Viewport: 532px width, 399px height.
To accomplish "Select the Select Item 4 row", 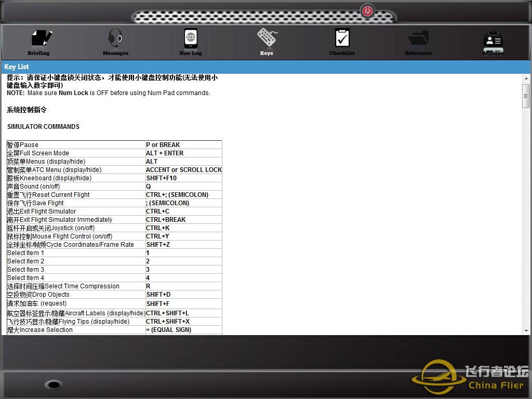I will 114,278.
